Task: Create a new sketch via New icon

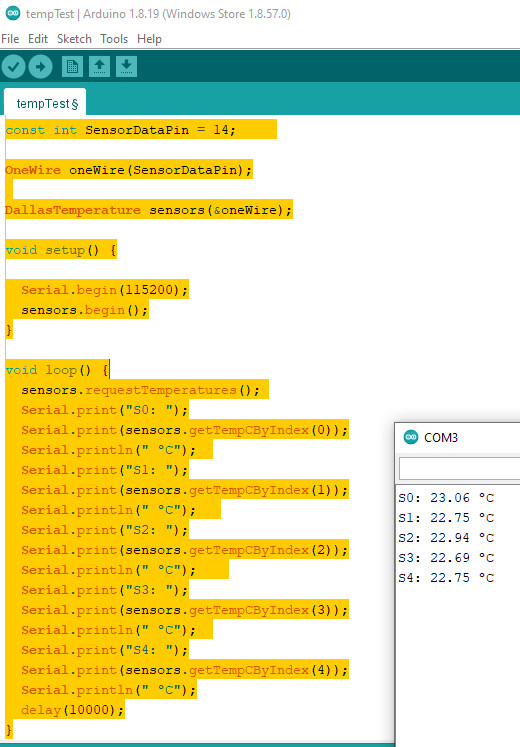Action: coord(72,66)
